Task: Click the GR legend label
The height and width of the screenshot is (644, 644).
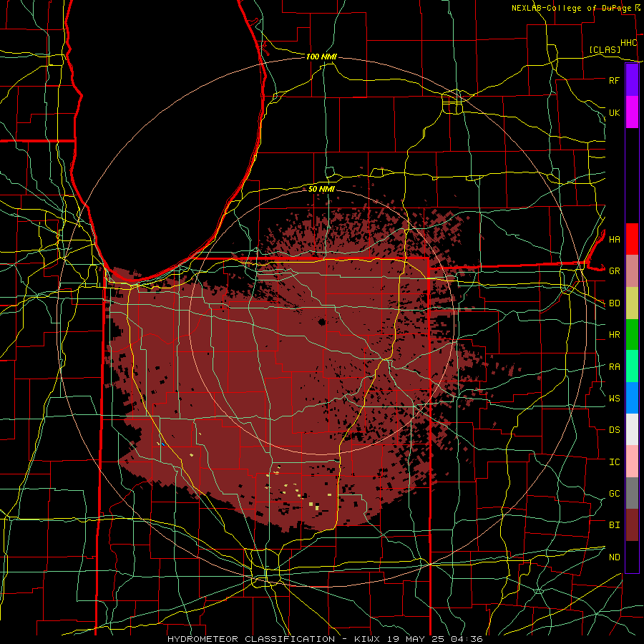Action: (615, 271)
